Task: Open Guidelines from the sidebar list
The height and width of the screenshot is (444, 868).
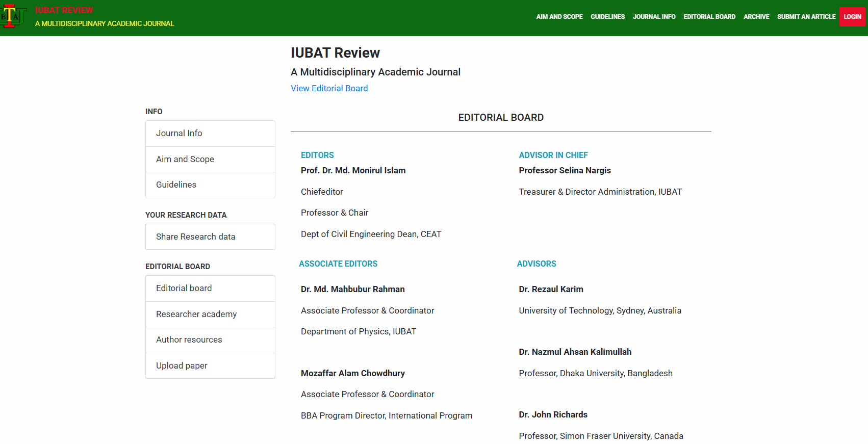Action: [x=210, y=185]
